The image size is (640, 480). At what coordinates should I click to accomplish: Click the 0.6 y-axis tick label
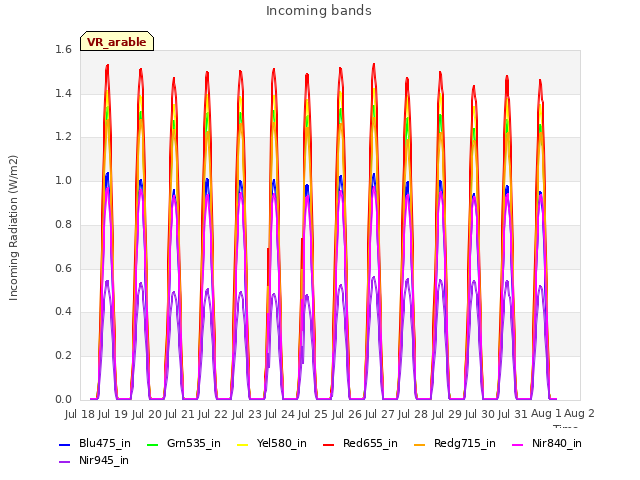tap(63, 268)
